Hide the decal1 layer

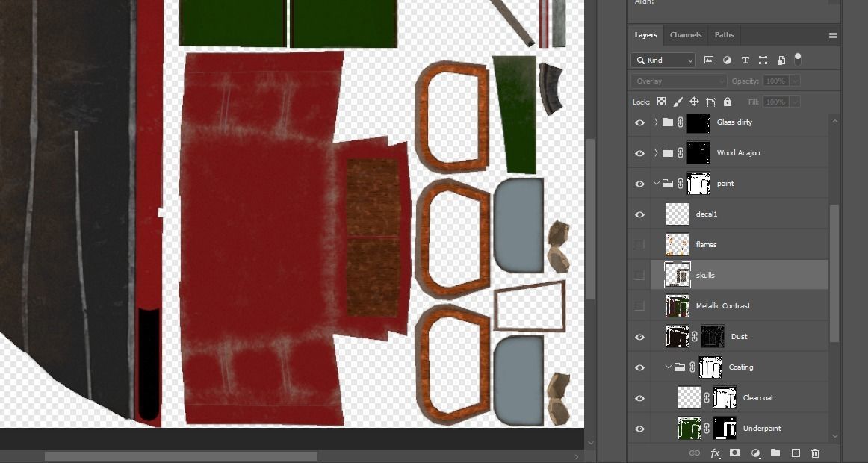(x=640, y=214)
